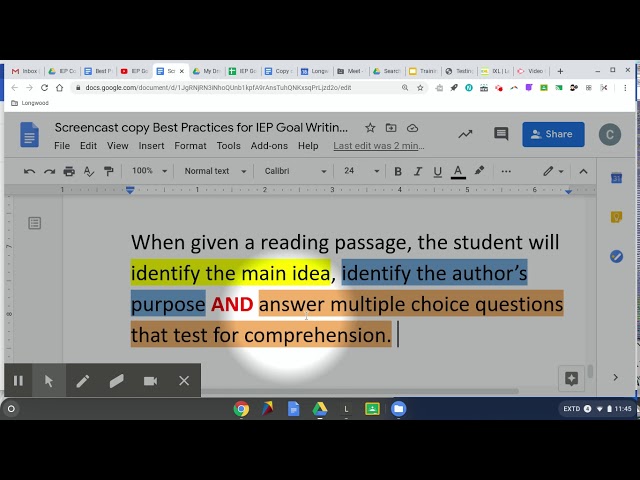Open the Calibri font dropdown
This screenshot has width=640, height=480.
[x=295, y=171]
